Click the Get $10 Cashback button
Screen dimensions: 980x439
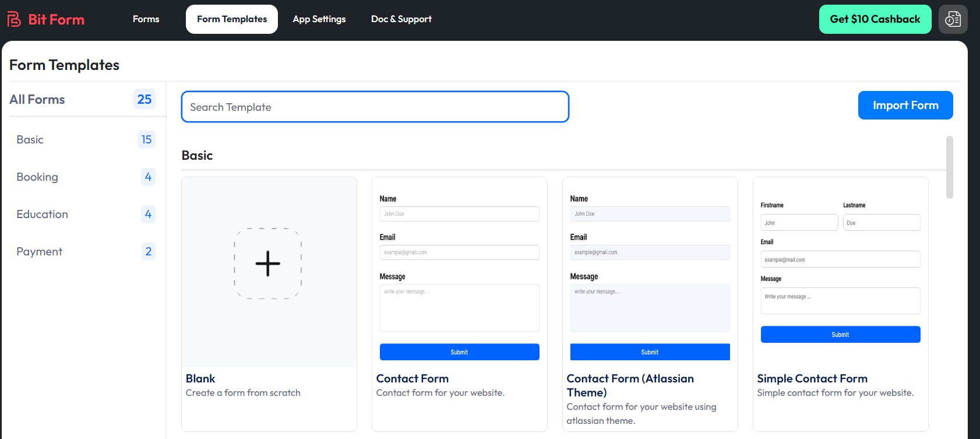[x=875, y=19]
